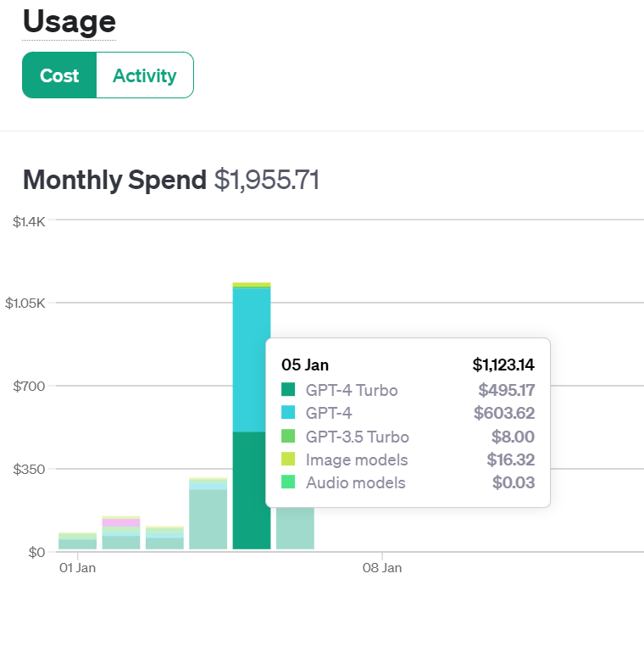Click the 04 Jan spend bar
The image size is (644, 646).
tap(208, 515)
